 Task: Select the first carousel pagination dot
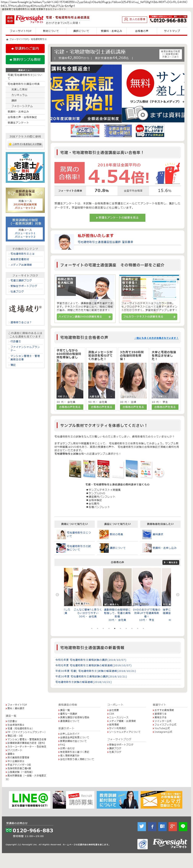click(x=92, y=628)
